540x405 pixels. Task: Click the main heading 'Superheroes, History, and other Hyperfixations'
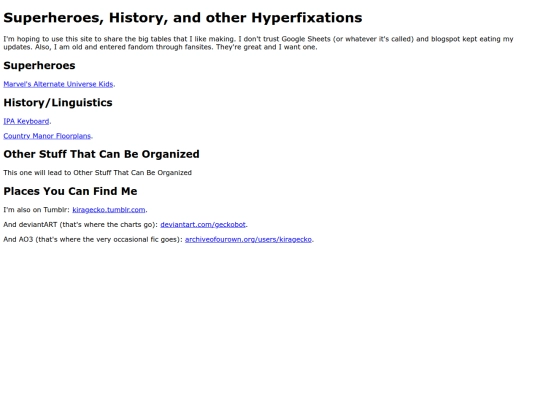click(183, 18)
